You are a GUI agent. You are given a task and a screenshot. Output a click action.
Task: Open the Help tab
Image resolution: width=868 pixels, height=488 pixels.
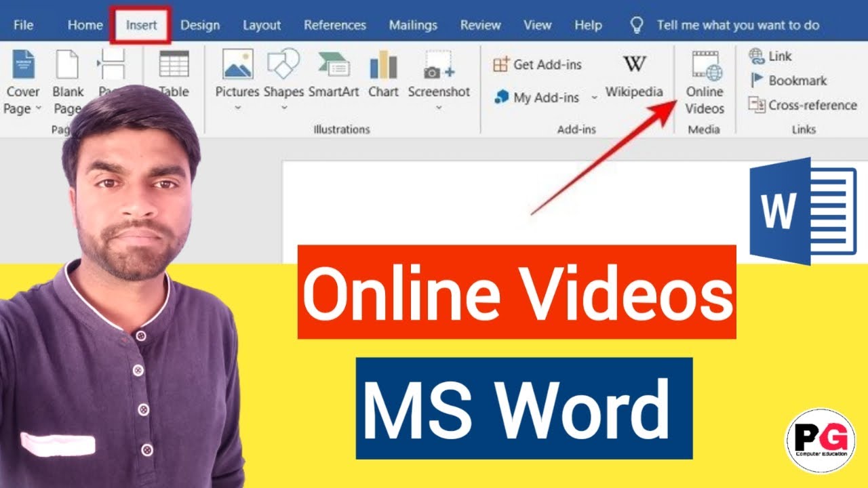(x=588, y=25)
